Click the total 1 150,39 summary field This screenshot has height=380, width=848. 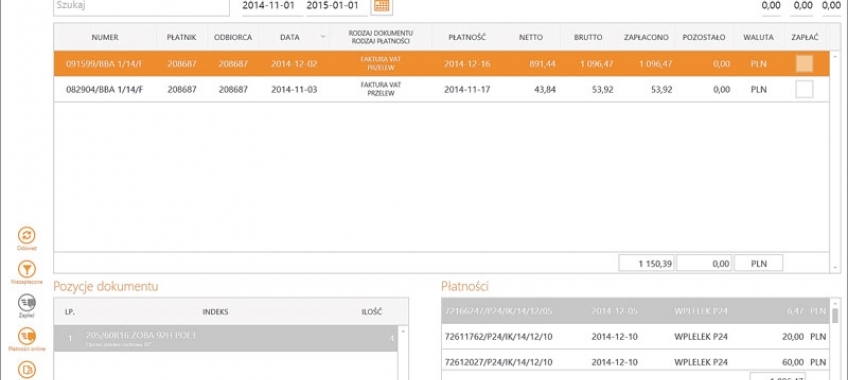pyautogui.click(x=647, y=263)
